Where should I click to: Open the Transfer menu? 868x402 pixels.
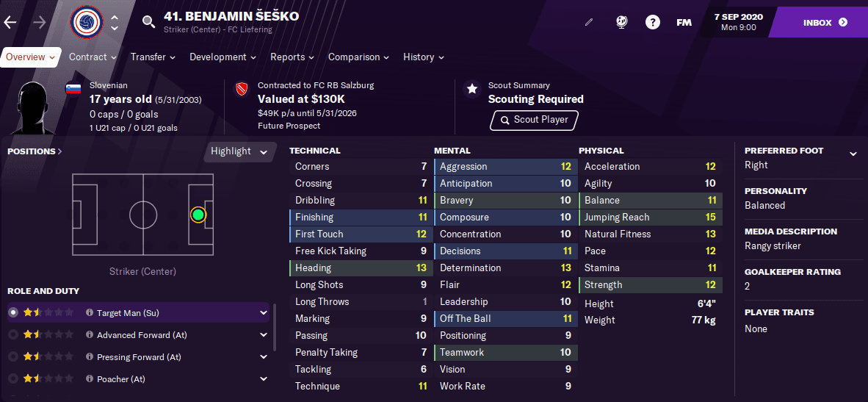tap(153, 57)
